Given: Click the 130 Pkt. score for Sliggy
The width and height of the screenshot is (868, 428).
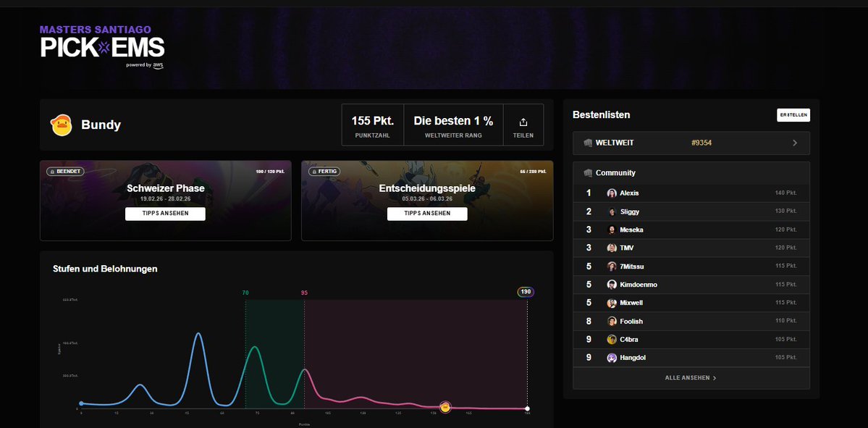Looking at the screenshot, I should 786,211.
